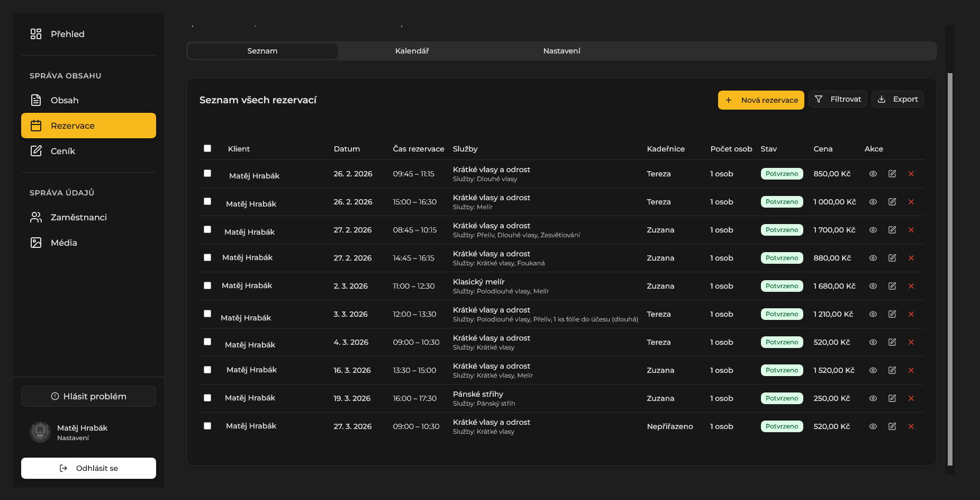Check the 3. 3. 2026 reservation row checkbox

point(207,314)
